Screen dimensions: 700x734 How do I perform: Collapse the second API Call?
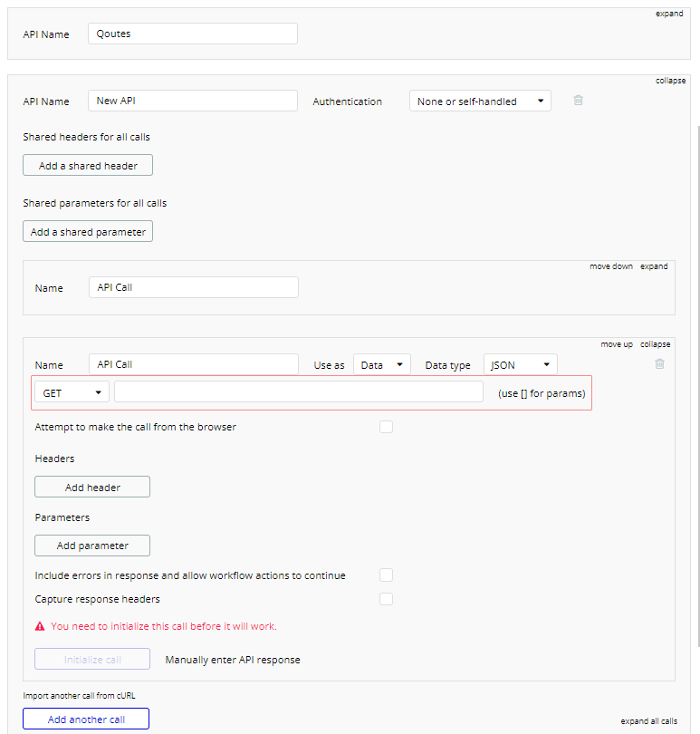[x=655, y=344]
